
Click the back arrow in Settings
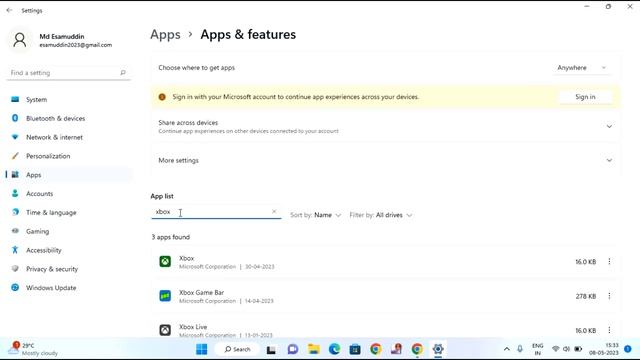[x=9, y=10]
